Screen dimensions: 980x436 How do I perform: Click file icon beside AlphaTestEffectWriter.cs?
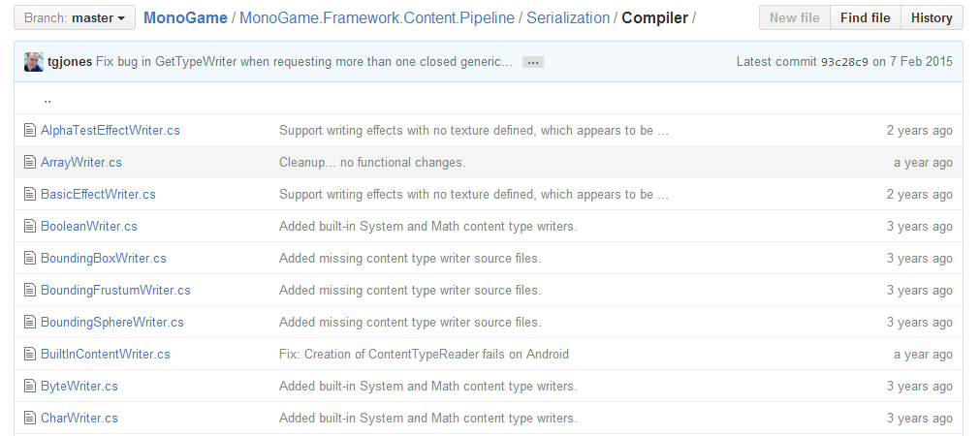coord(29,131)
